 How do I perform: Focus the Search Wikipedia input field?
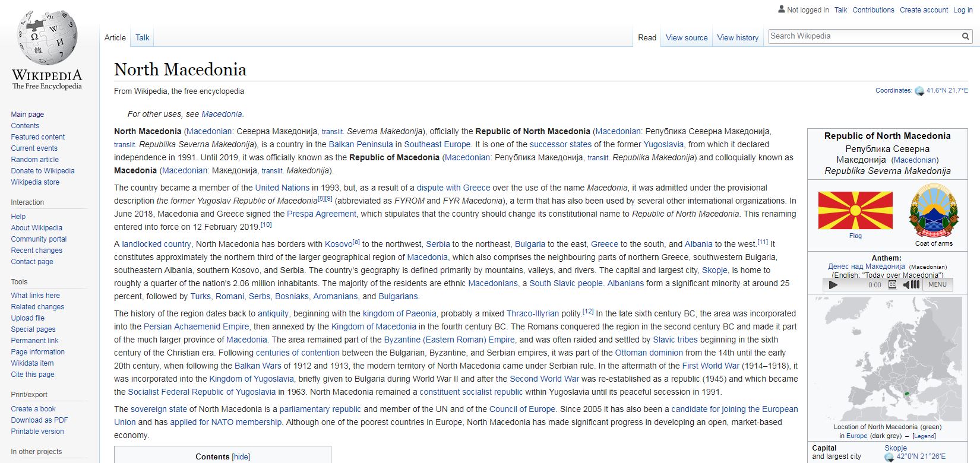tap(863, 36)
